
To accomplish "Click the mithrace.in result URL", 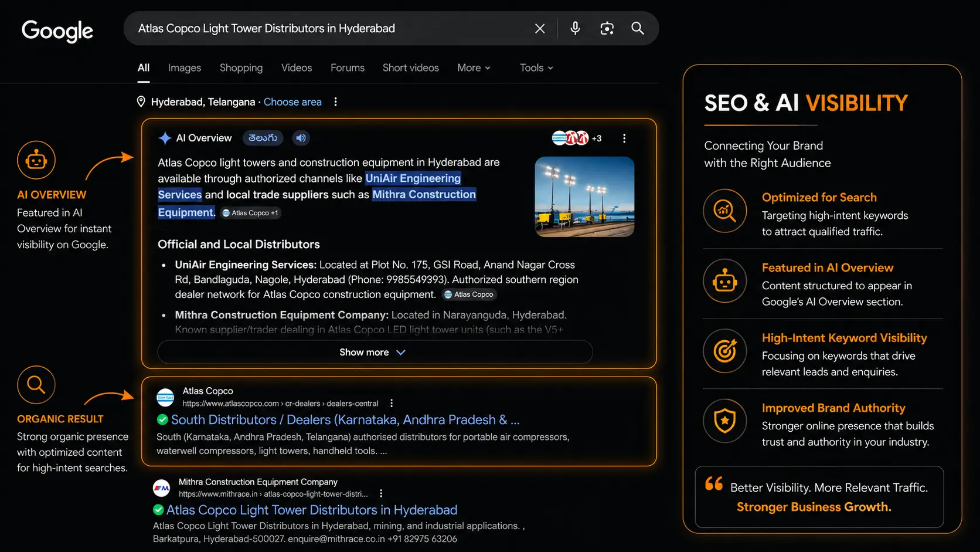I will (x=273, y=494).
